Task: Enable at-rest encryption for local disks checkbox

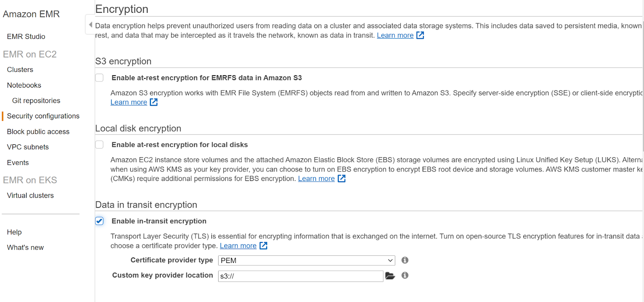Action: click(x=99, y=145)
